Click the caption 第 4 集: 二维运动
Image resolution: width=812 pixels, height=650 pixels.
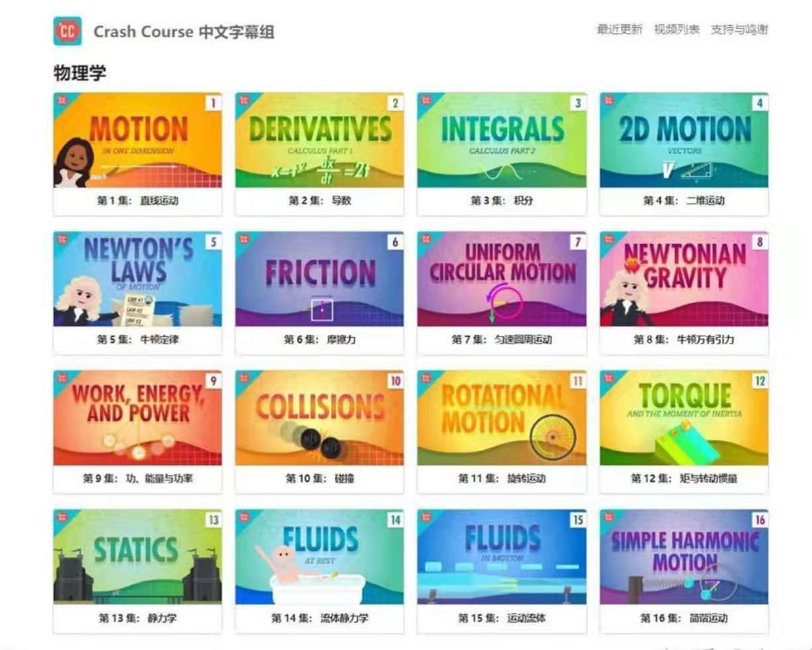point(684,201)
